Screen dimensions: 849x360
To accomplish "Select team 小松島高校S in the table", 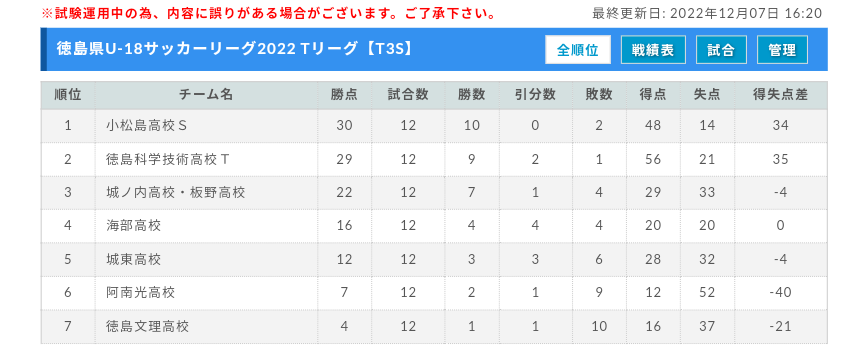I will tap(147, 126).
